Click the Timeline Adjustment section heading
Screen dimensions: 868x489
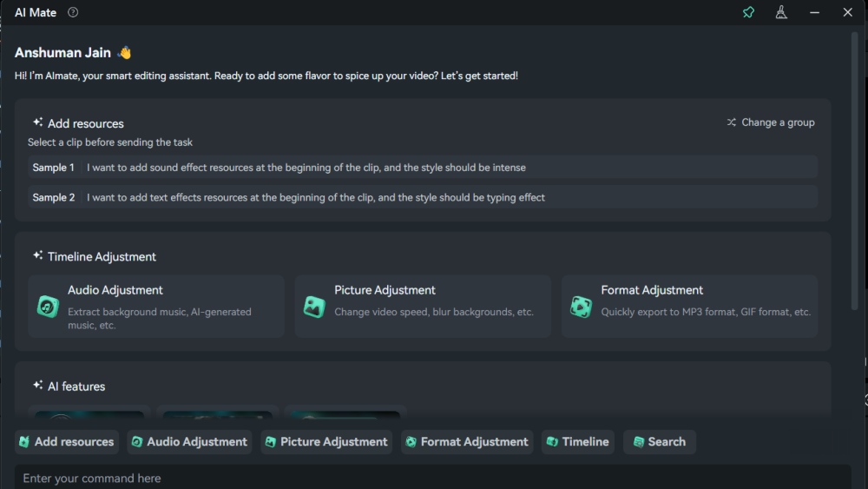coord(102,257)
